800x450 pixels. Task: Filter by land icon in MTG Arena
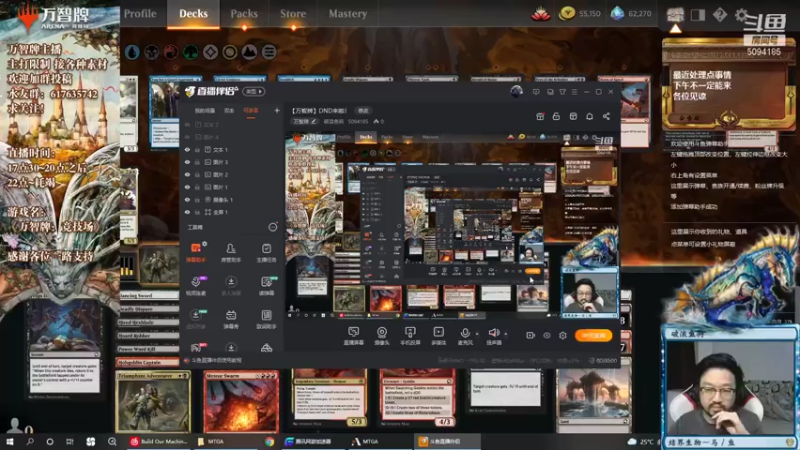249,52
